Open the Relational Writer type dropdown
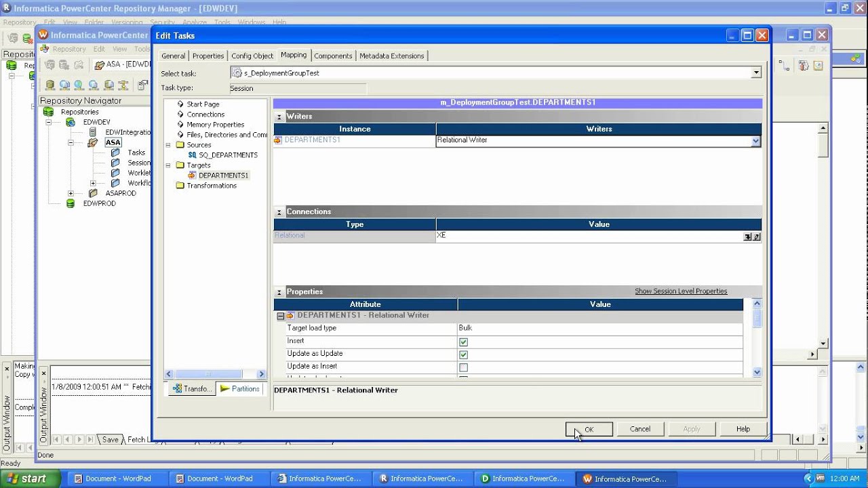868x488 pixels. pyautogui.click(x=755, y=141)
